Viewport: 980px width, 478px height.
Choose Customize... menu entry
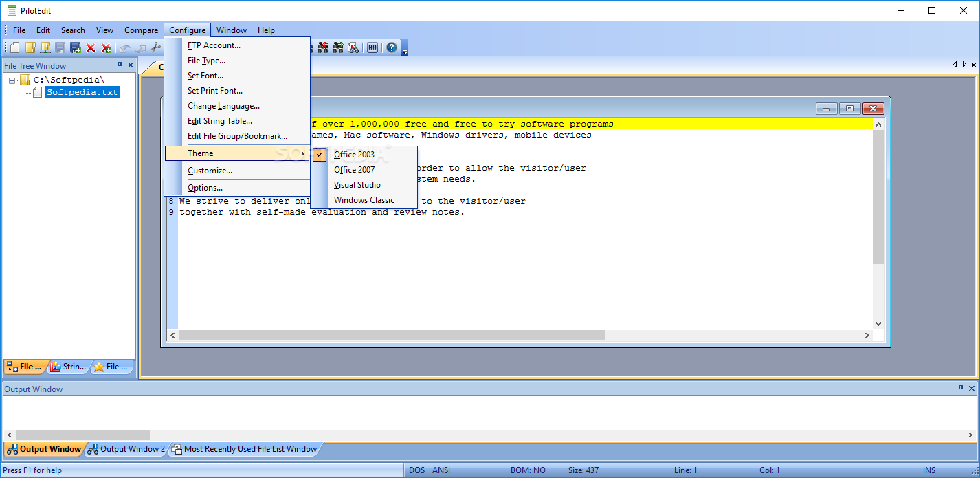click(x=237, y=171)
